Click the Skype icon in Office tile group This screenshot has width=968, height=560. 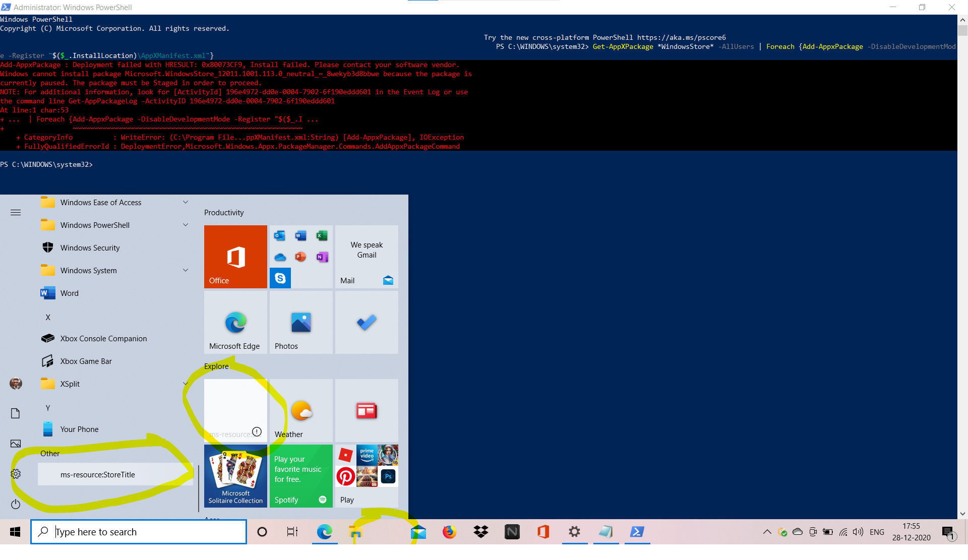pyautogui.click(x=280, y=278)
